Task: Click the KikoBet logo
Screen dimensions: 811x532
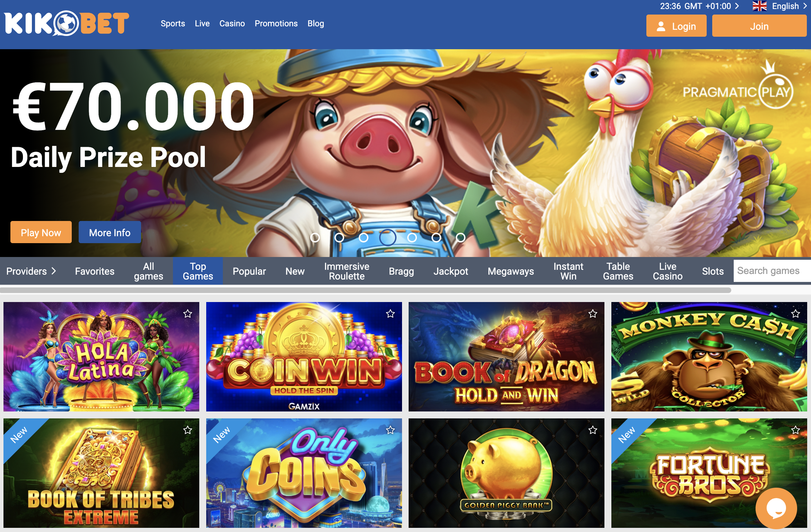Action: (x=67, y=24)
